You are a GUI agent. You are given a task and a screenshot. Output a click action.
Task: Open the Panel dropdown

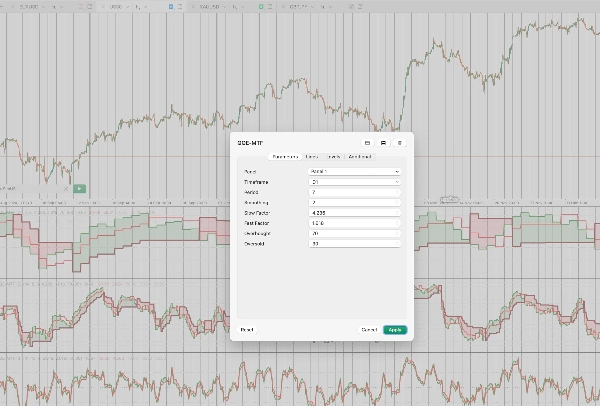click(x=354, y=171)
